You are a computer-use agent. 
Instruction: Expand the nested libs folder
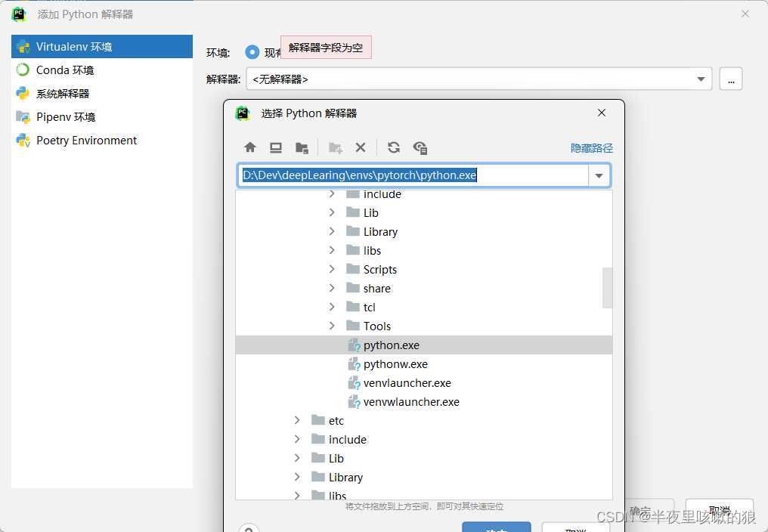(x=332, y=250)
